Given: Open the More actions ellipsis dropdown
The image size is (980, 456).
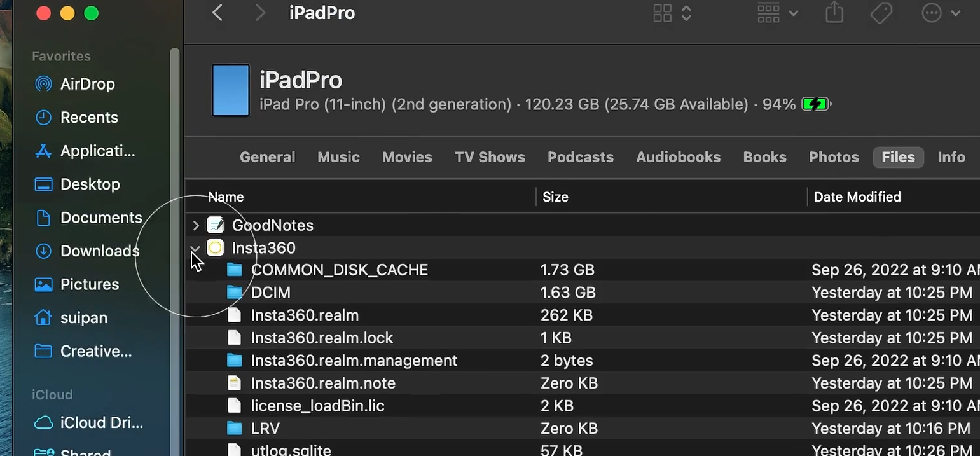Looking at the screenshot, I should point(941,13).
